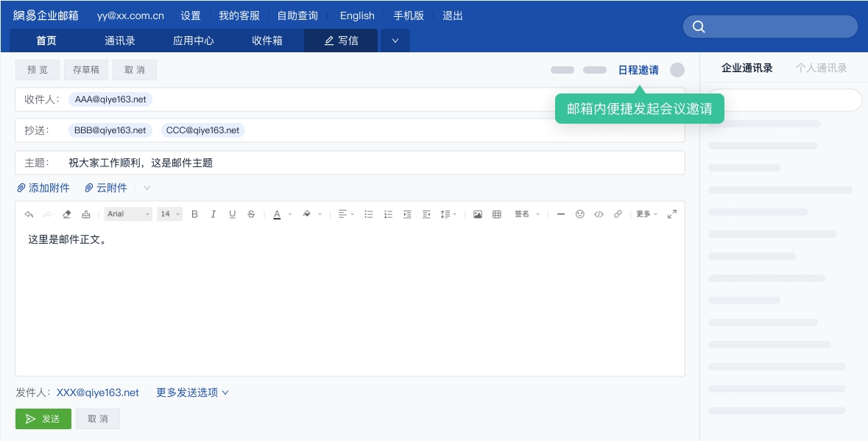Open the Arial font family dropdown
868x441 pixels.
point(128,214)
